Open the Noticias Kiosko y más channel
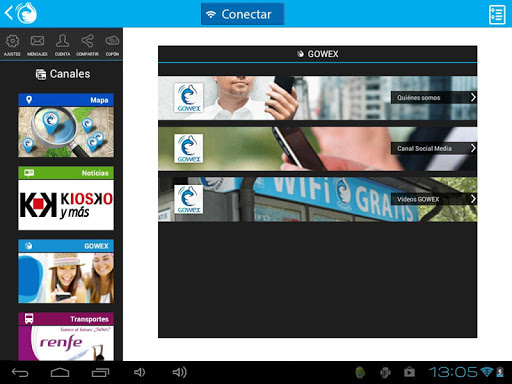Image resolution: width=512 pixels, height=384 pixels. coord(66,198)
